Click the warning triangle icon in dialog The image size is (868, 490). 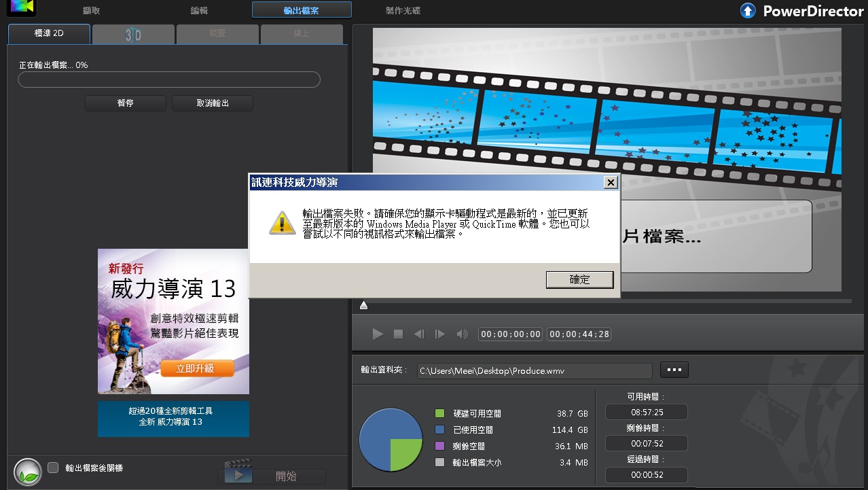tap(282, 222)
